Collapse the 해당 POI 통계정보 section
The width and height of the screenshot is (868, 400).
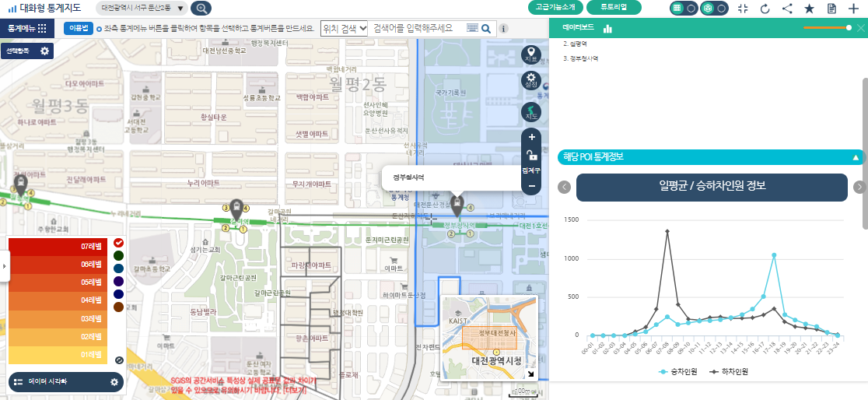point(856,157)
